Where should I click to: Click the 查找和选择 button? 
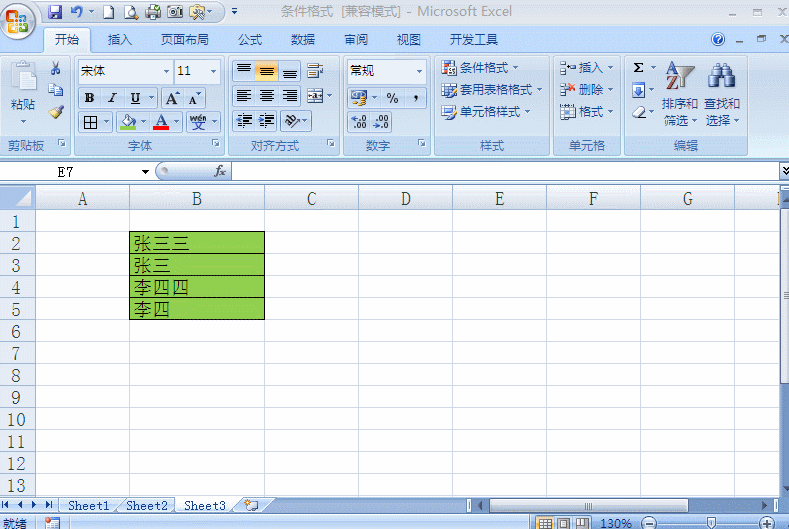click(722, 94)
